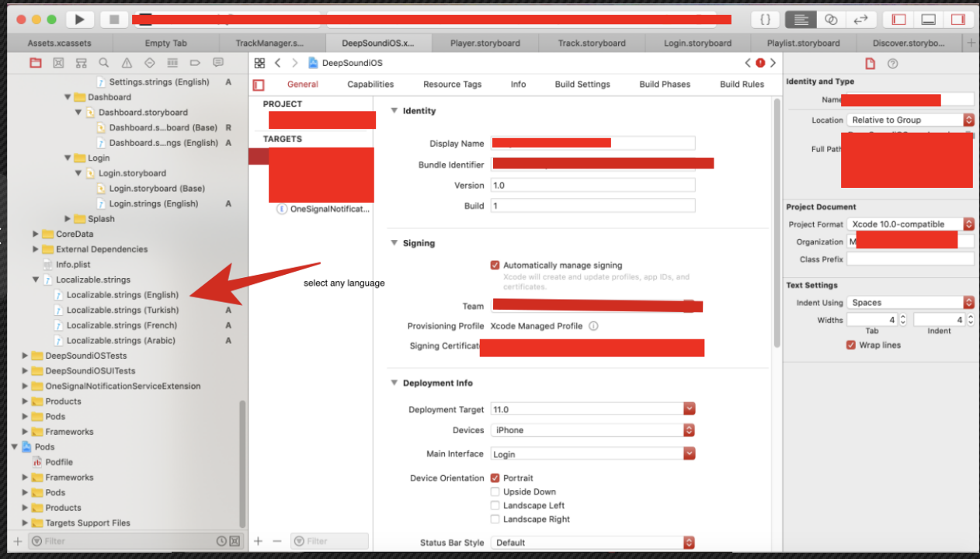Click the Version text field
980x559 pixels.
593,186
